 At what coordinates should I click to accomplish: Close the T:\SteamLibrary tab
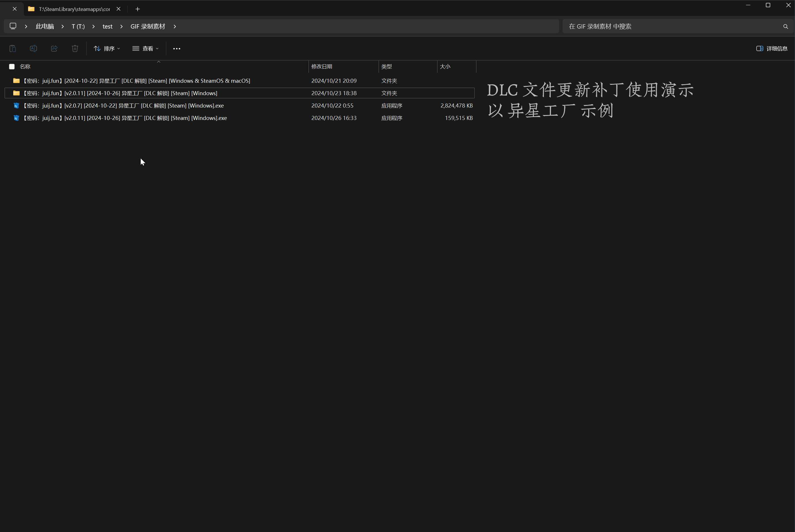pos(119,9)
